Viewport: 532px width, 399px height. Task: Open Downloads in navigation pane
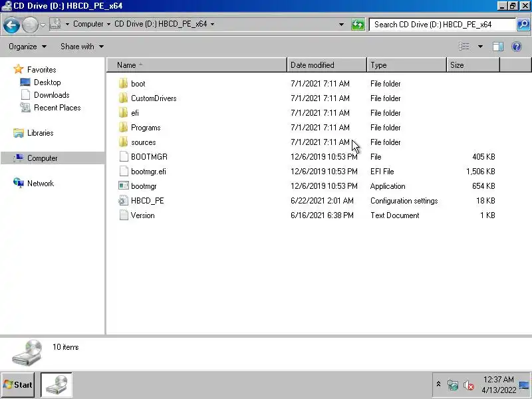click(x=52, y=95)
